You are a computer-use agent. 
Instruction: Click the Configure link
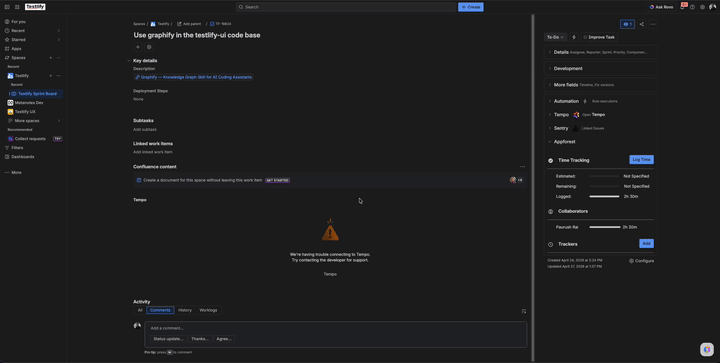tap(641, 261)
